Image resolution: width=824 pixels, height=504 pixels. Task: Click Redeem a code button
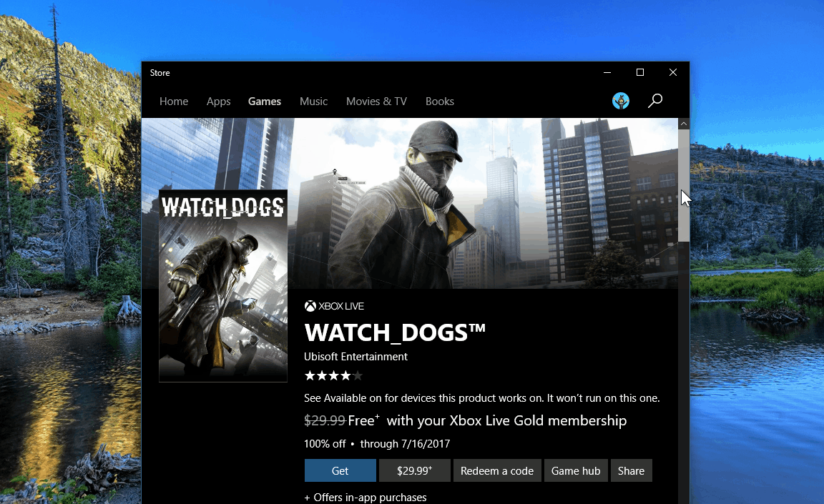pos(497,470)
